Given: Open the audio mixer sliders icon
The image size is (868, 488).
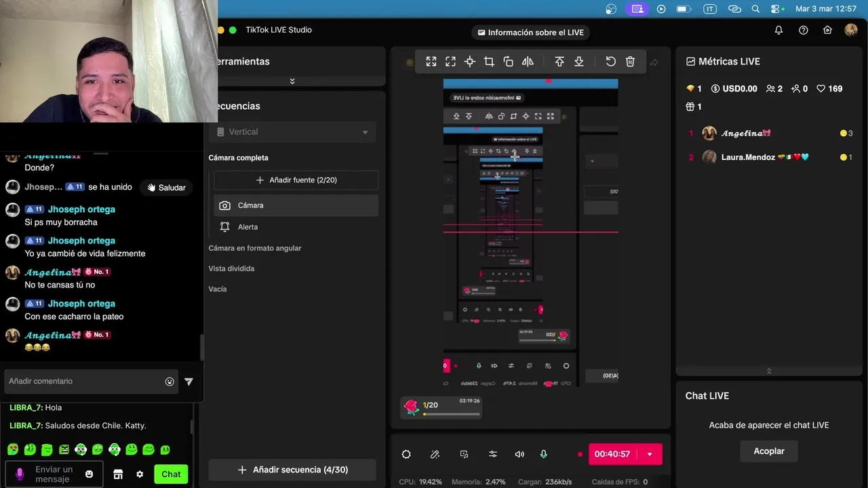Looking at the screenshot, I should click(x=493, y=454).
